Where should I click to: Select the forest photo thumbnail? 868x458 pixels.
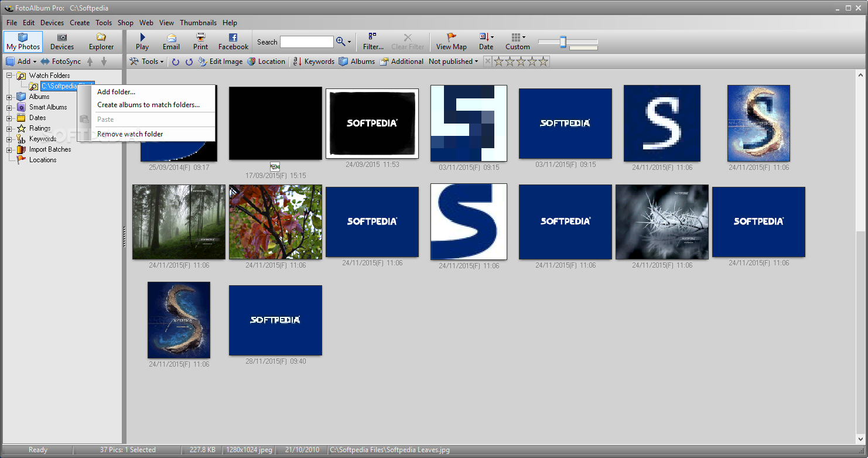(x=179, y=222)
